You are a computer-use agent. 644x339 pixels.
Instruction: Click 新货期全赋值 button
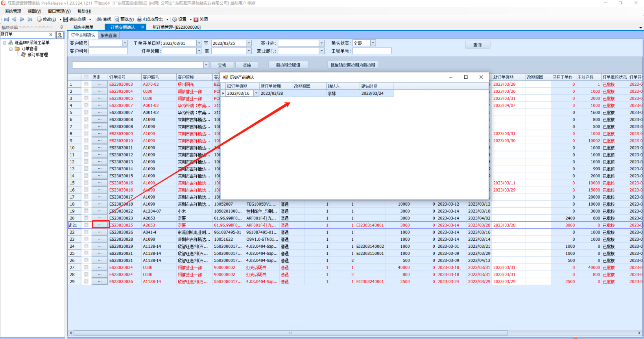pos(288,65)
